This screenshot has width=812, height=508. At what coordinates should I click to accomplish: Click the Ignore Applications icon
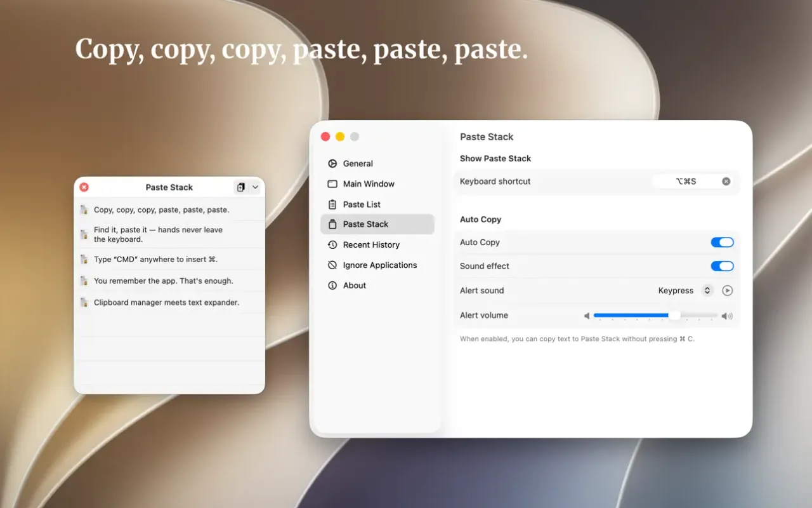point(332,265)
